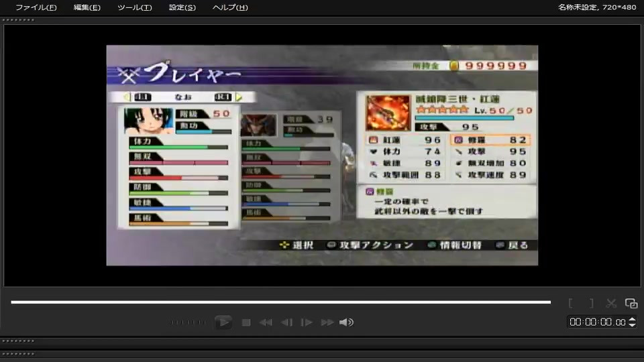This screenshot has height=362, width=644.
Task: Click the dotted panel grip above preview
Action: [18, 19]
